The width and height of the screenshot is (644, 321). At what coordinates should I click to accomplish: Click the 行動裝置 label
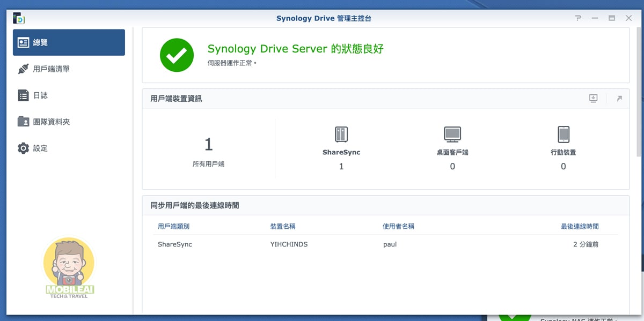point(563,152)
